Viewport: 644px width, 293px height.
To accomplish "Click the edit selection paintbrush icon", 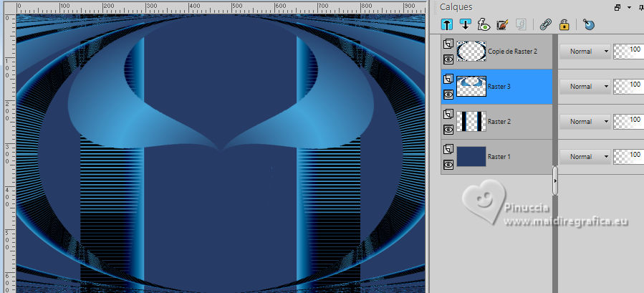I will (502, 24).
